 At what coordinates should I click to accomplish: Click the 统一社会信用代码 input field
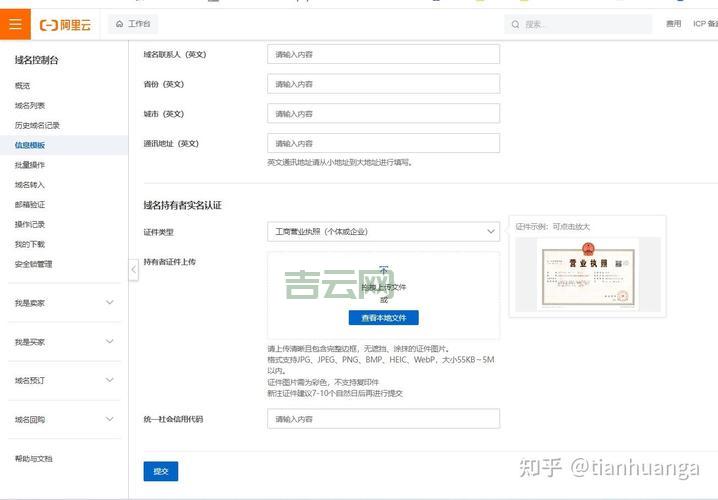pos(383,418)
